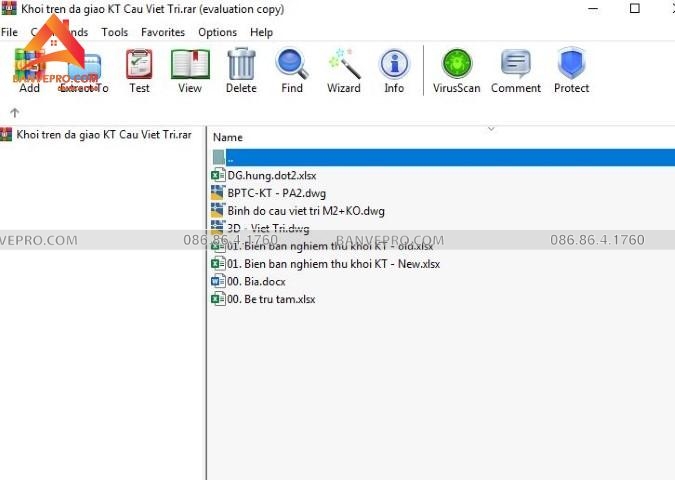The width and height of the screenshot is (675, 480).
Task: Maximize the WinRAR window
Action: pyautogui.click(x=635, y=9)
